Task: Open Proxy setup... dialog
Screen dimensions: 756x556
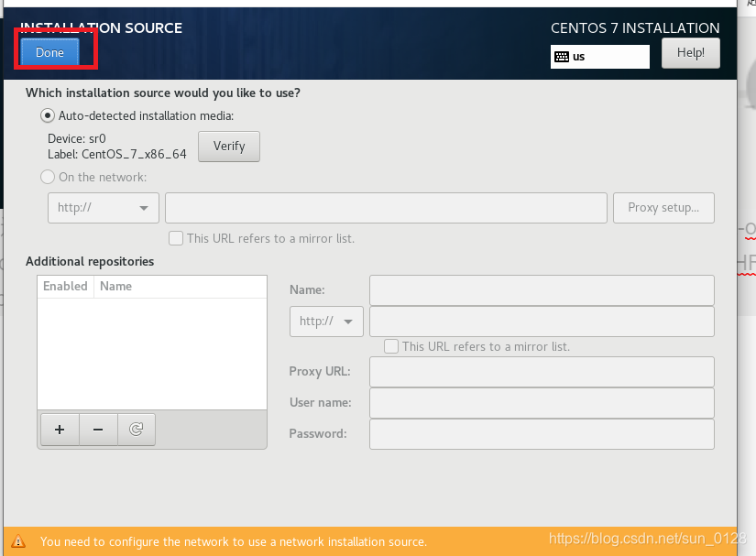Action: 663,208
